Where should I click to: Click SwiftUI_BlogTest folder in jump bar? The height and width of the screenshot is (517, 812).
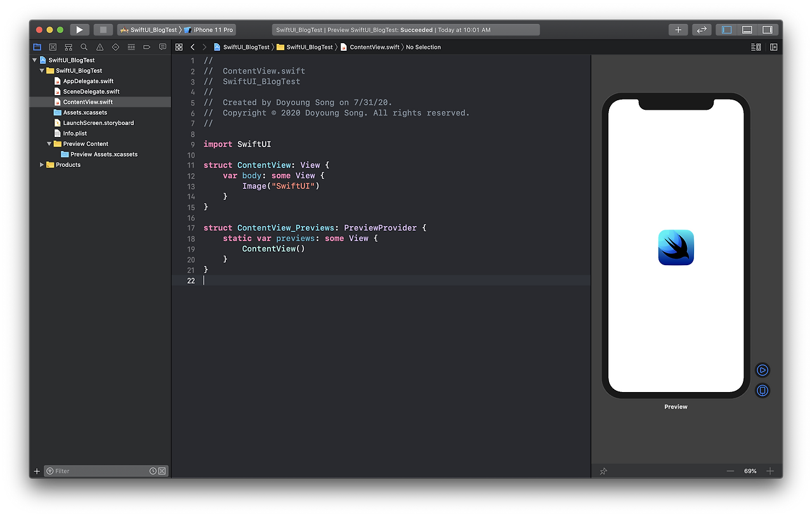coord(305,47)
